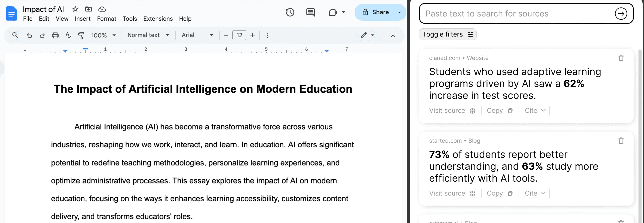Viewport: 644px width, 223px height.
Task: Open the zoom 100% dropdown
Action: [103, 35]
